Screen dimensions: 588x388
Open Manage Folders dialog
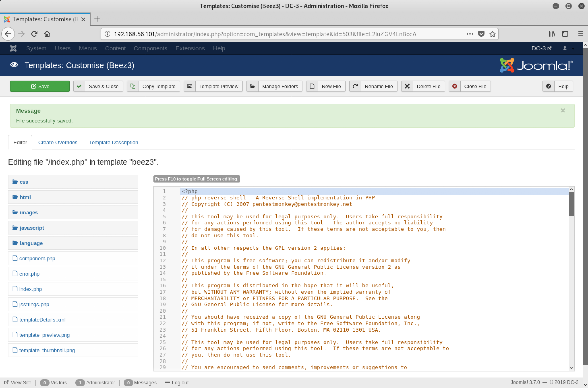(x=274, y=86)
